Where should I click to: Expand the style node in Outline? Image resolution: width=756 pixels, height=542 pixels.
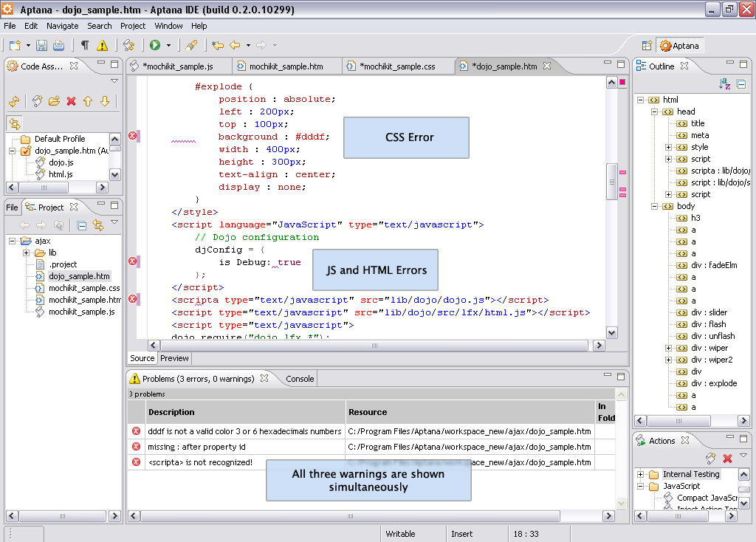click(x=668, y=148)
